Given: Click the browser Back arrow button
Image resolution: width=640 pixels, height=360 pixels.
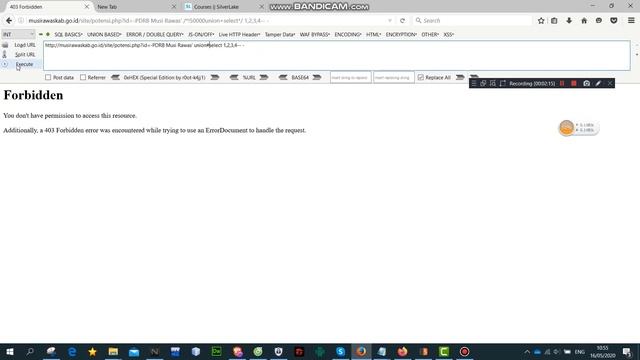Looking at the screenshot, I should point(9,20).
